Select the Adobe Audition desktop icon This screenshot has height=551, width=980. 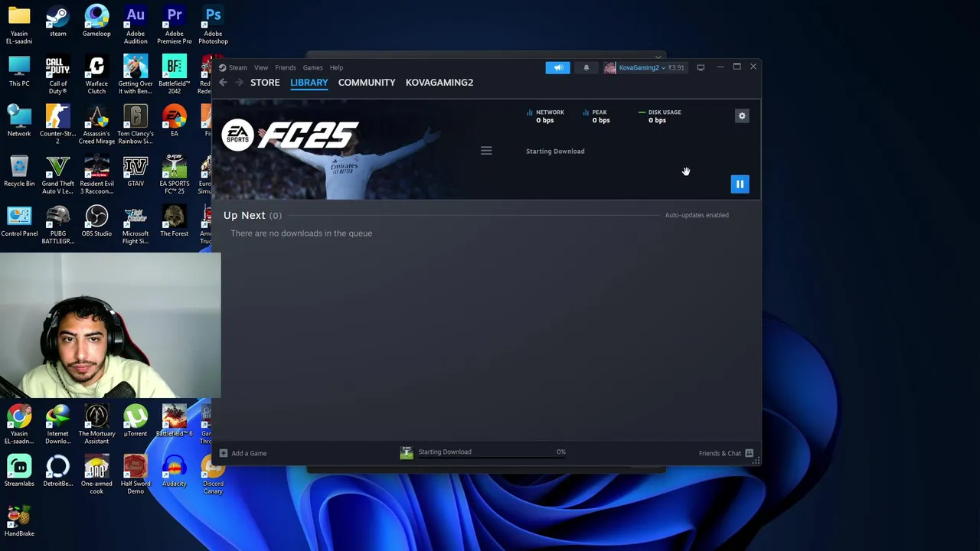point(136,25)
